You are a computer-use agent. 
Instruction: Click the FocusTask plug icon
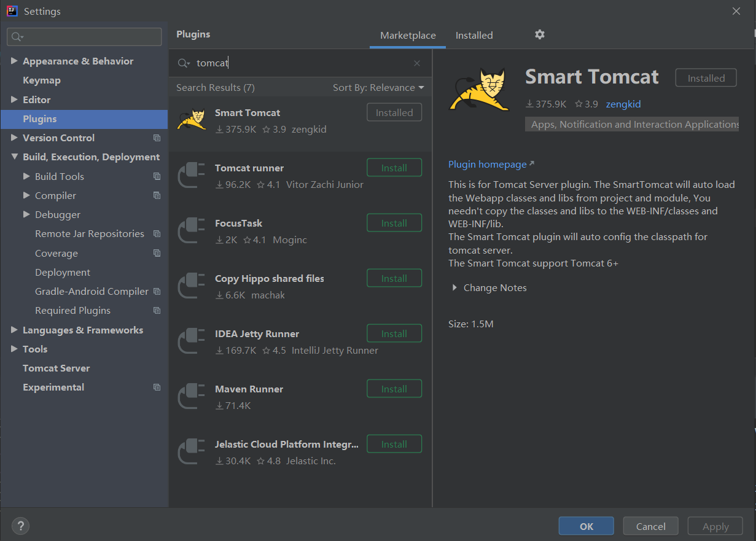192,230
